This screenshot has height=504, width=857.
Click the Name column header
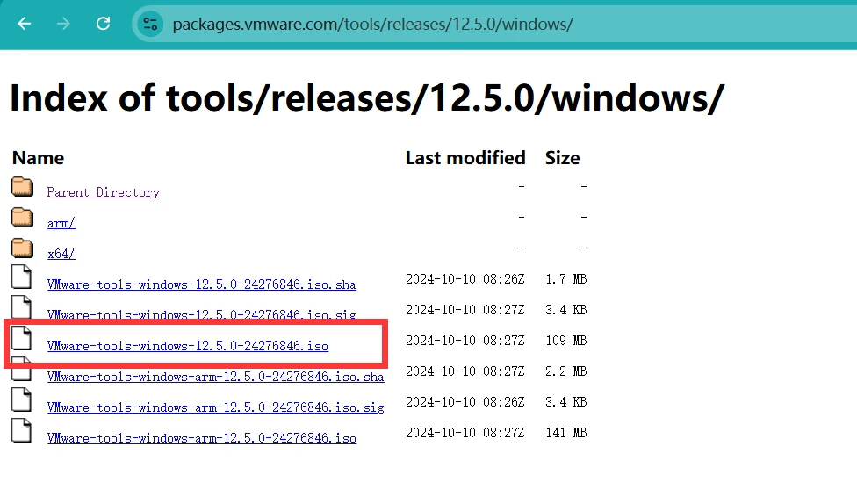39,158
